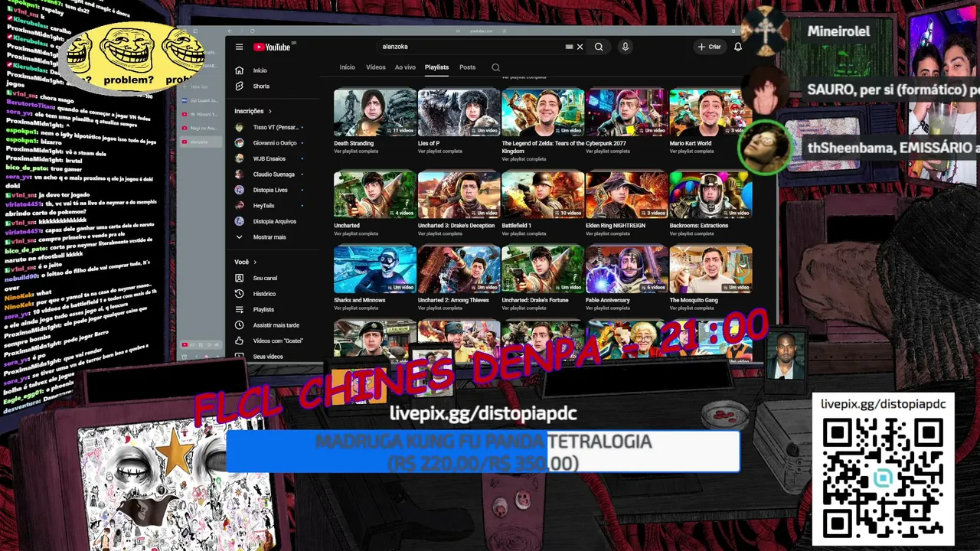Open Ver playlist completa under Death Stranding
This screenshot has height=551, width=980.
355,152
